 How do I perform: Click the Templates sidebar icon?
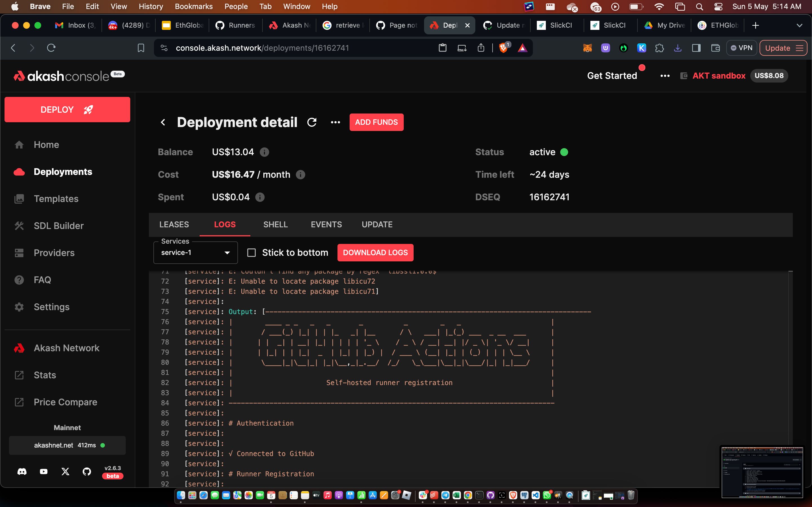click(19, 199)
